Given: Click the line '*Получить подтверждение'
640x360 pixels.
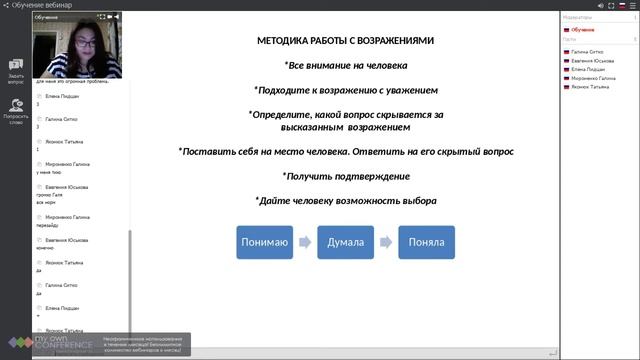Looking at the screenshot, I should point(346,176).
